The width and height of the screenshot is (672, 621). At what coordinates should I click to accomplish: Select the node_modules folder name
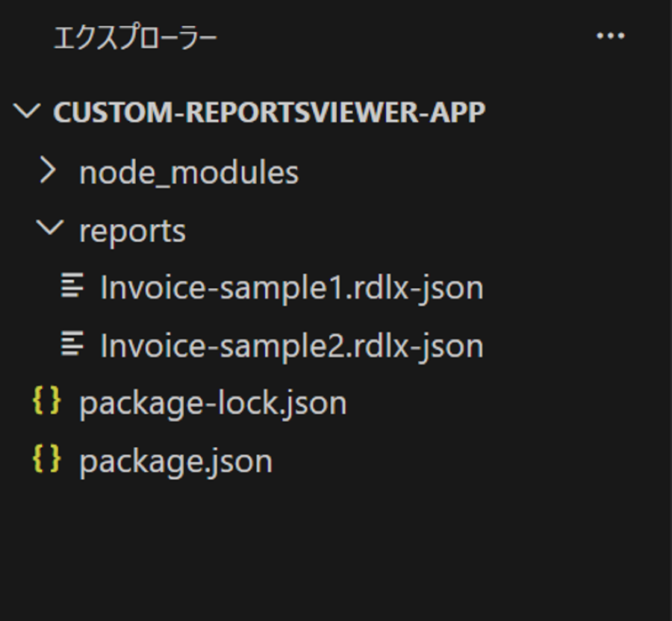click(x=188, y=172)
